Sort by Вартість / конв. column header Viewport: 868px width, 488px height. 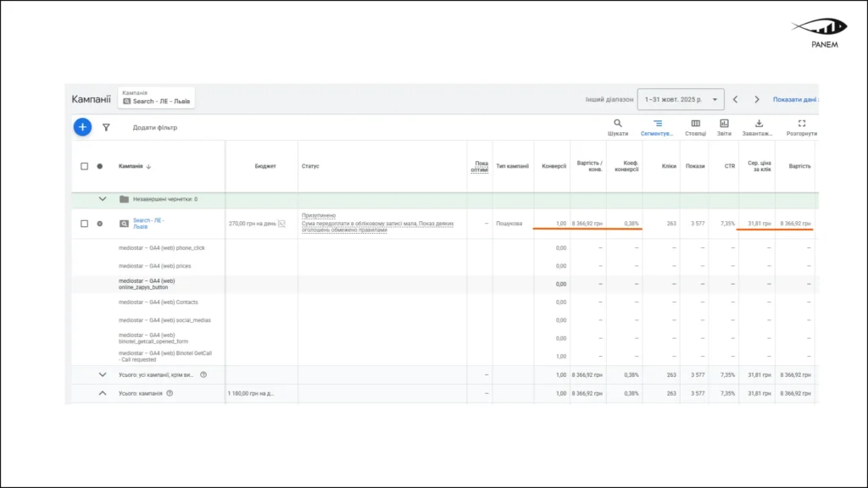click(x=590, y=166)
